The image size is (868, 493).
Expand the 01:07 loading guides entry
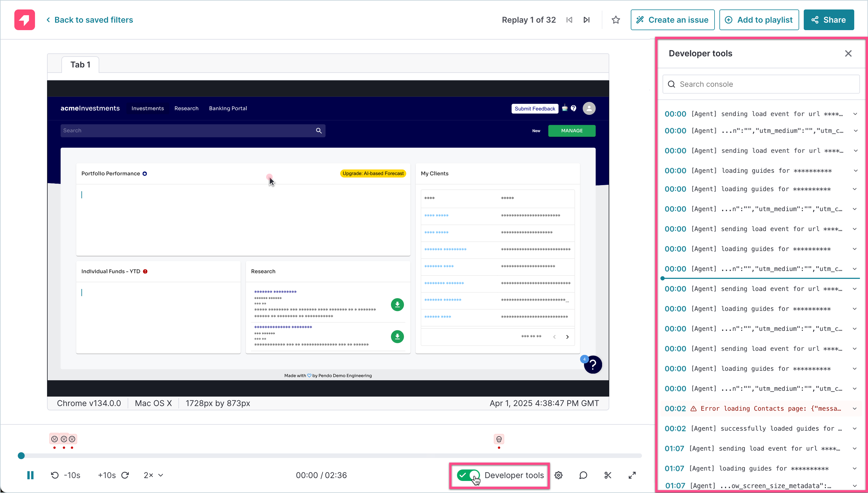pos(855,469)
